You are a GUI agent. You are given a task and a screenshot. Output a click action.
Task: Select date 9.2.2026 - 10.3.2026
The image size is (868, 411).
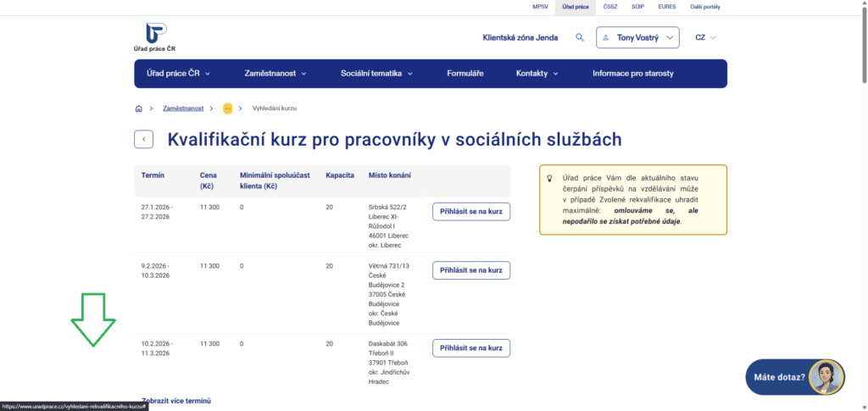(156, 270)
